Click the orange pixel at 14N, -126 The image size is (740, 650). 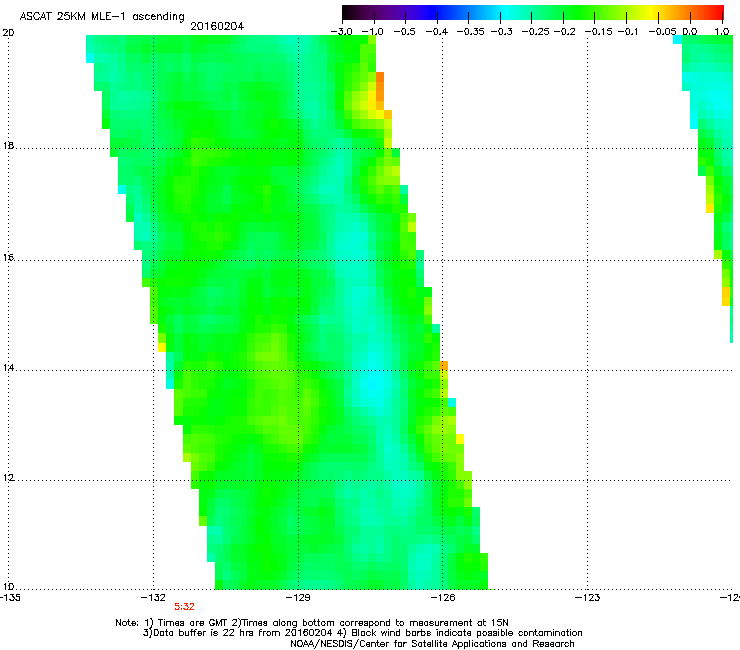(444, 366)
